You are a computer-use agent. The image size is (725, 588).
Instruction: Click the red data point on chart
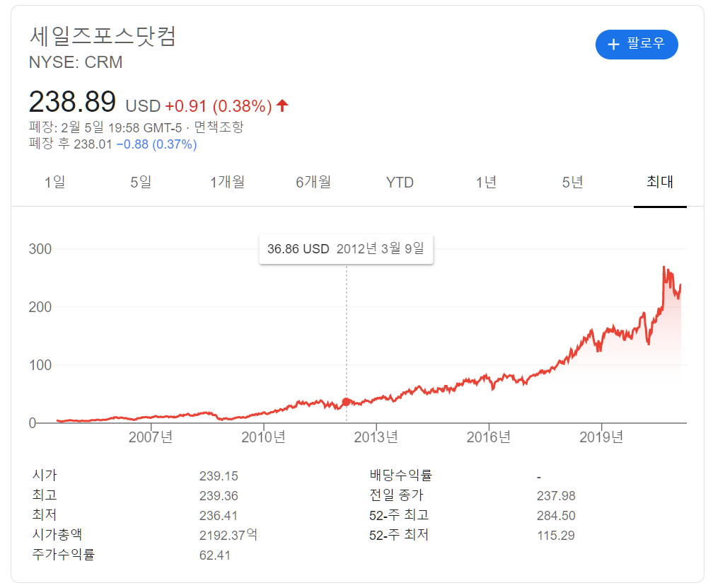(x=346, y=402)
